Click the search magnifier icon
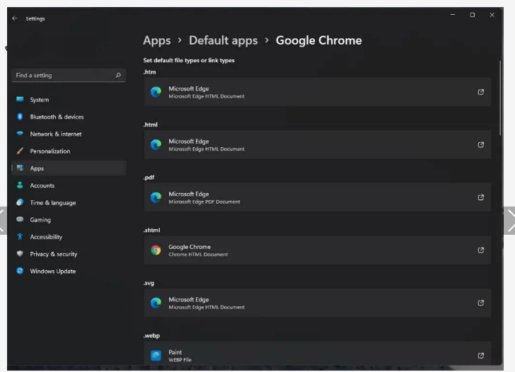The image size is (515, 372). (x=118, y=75)
